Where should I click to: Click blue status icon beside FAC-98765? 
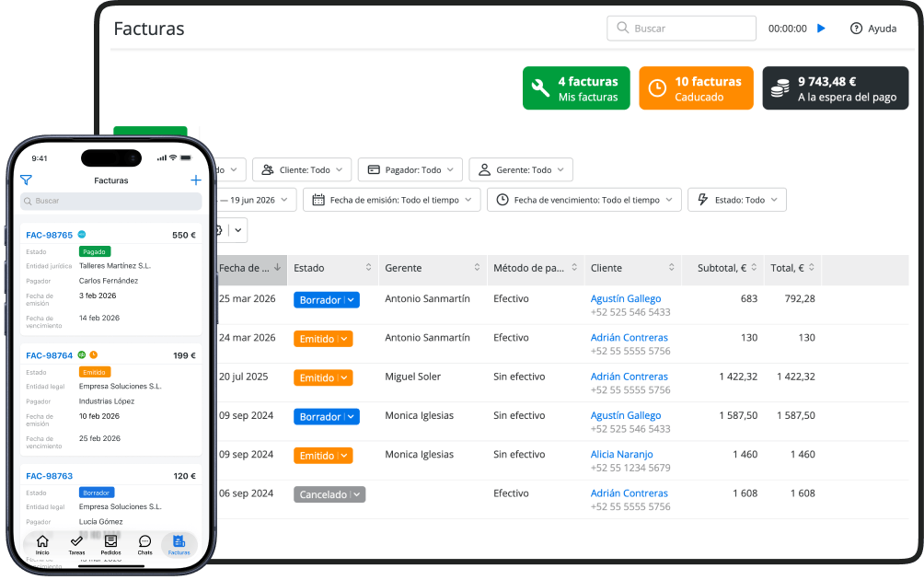pos(82,235)
